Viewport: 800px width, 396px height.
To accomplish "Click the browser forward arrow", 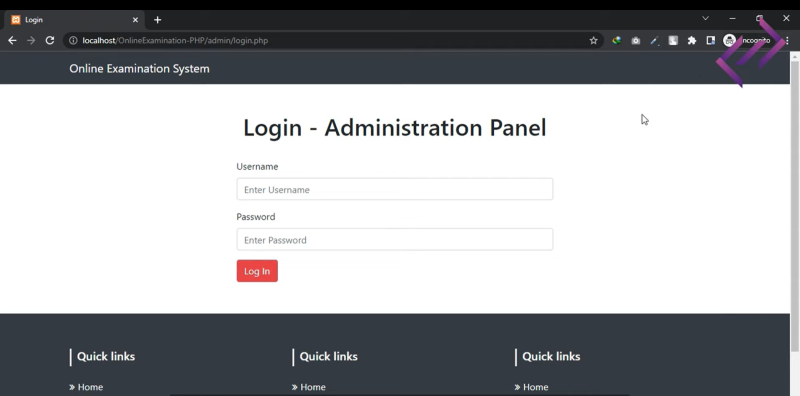I will [x=31, y=40].
